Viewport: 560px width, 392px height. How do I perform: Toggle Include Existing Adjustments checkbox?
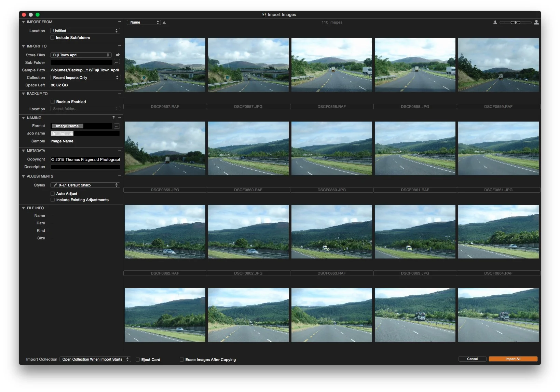[x=53, y=200]
